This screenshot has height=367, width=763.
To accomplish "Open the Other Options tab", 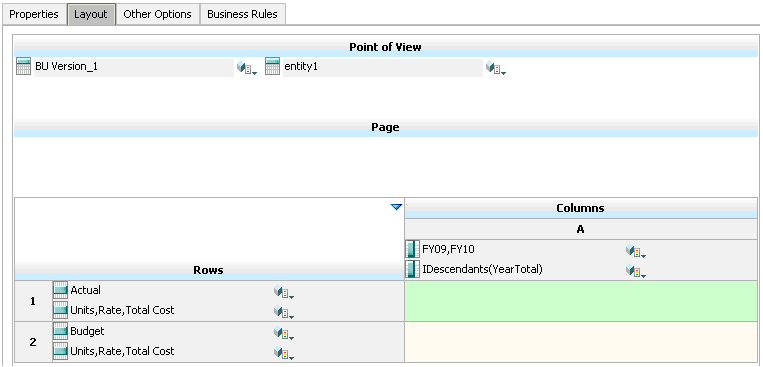I will pos(157,14).
